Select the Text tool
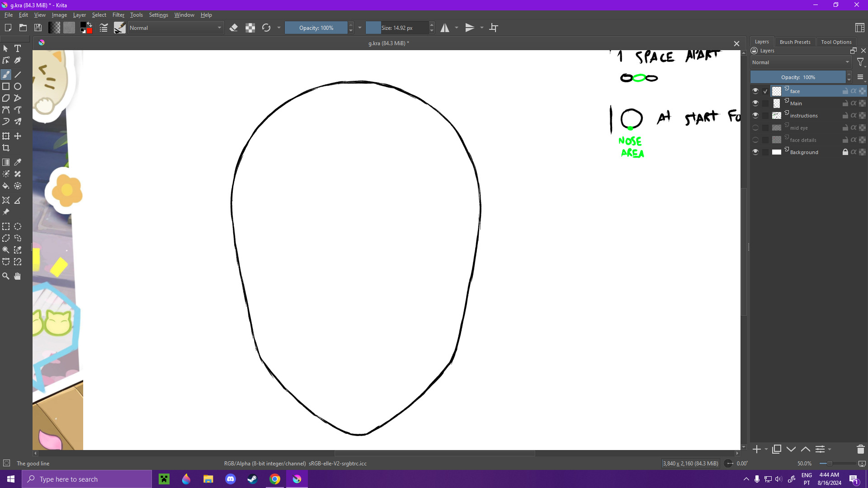 coord(18,48)
